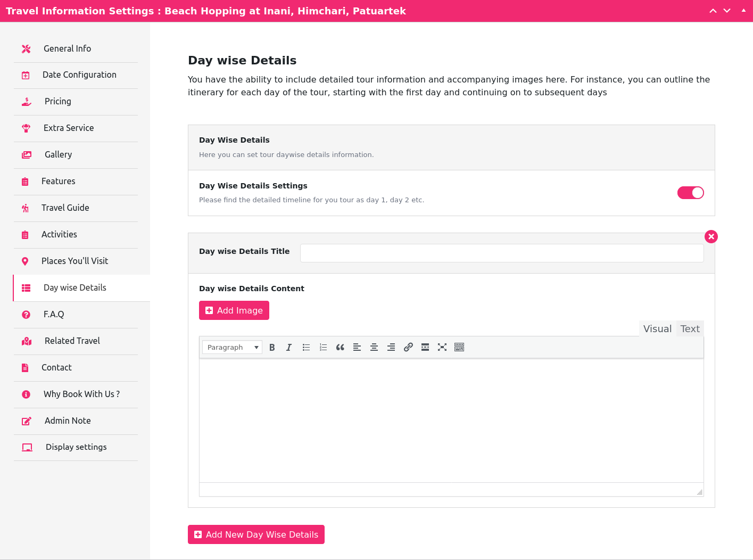Insert a bulleted list
Image resolution: width=753 pixels, height=560 pixels.
[x=306, y=347]
